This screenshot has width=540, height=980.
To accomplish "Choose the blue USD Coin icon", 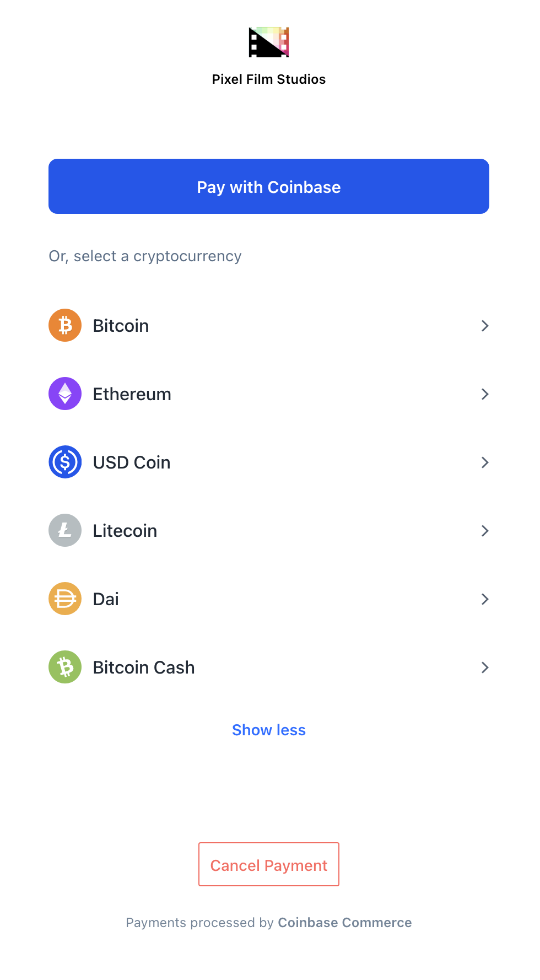I will (x=65, y=462).
